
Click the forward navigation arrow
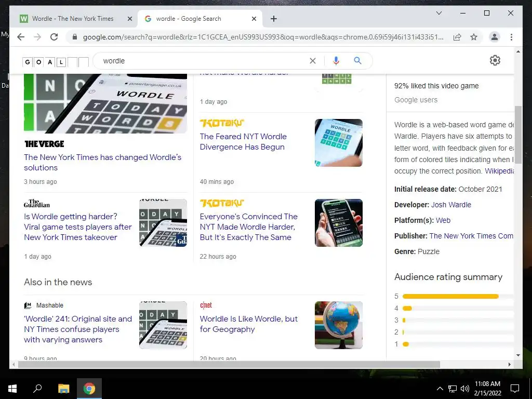[x=37, y=37]
